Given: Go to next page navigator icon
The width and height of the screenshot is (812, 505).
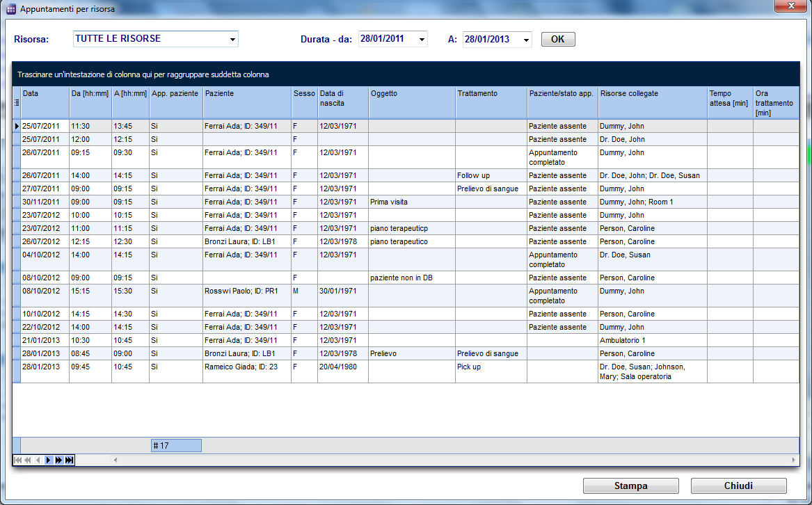Looking at the screenshot, I should coord(58,460).
